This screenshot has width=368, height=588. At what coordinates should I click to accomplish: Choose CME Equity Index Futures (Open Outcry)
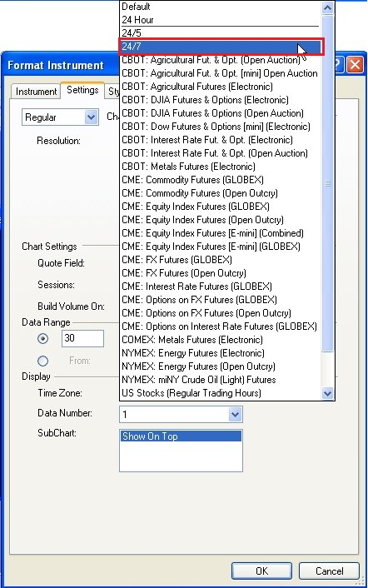221,220
